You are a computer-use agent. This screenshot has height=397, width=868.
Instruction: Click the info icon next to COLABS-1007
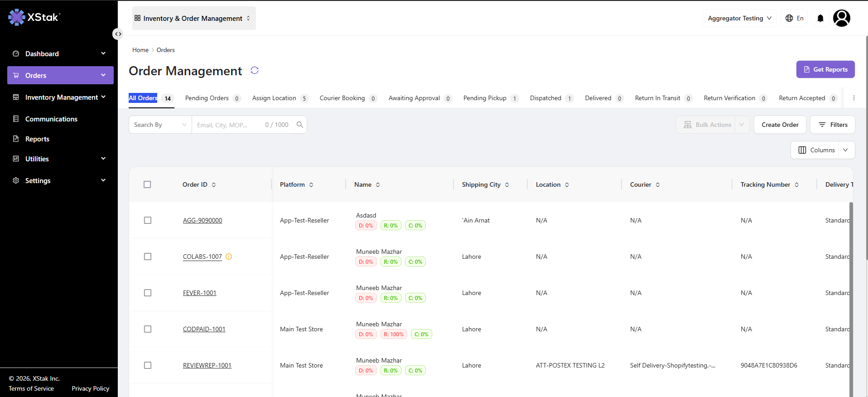[229, 257]
